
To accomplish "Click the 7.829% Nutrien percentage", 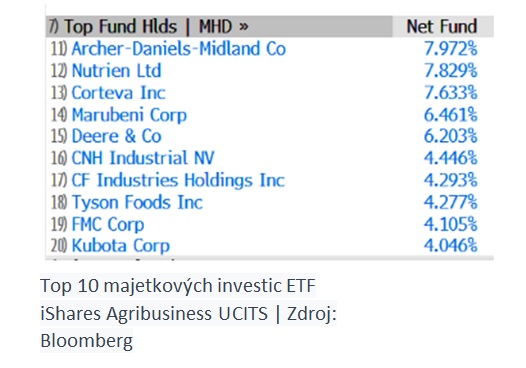I will [x=450, y=71].
